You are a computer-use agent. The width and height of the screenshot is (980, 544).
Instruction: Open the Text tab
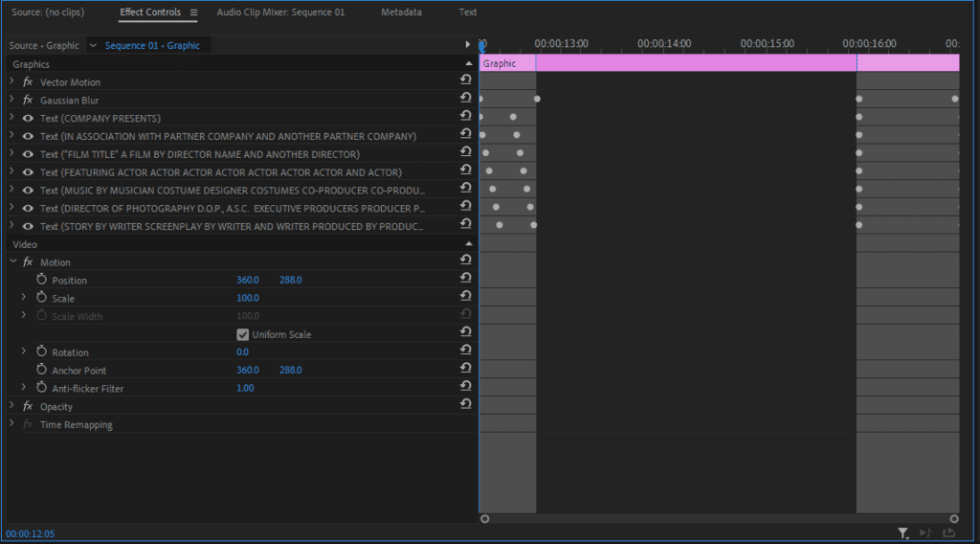pyautogui.click(x=467, y=11)
